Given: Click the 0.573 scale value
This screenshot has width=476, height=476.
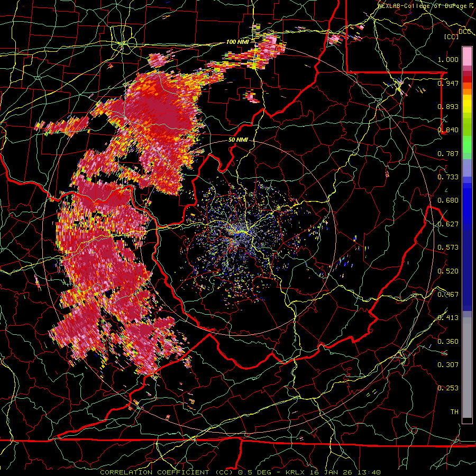Looking at the screenshot, I should 448,248.
